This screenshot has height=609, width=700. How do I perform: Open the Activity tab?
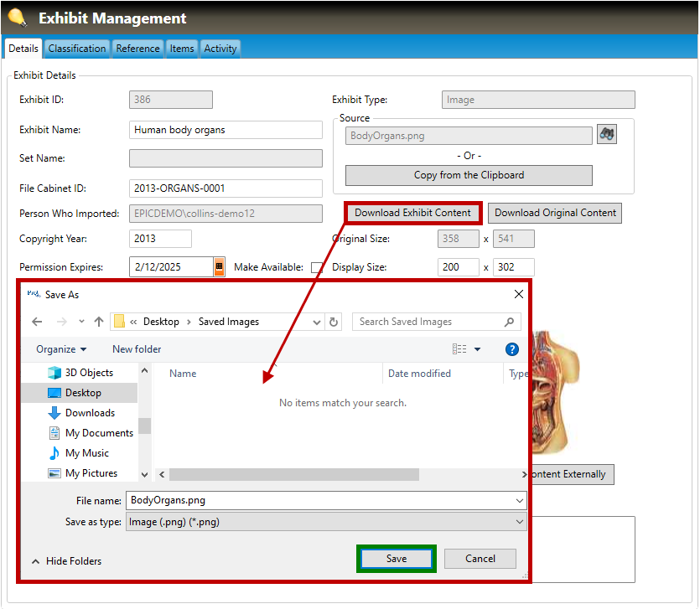click(x=220, y=49)
